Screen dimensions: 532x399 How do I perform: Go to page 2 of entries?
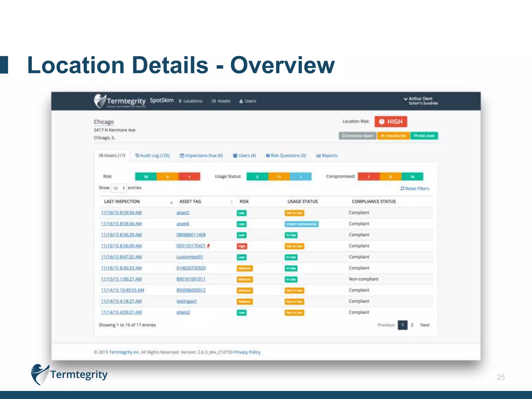click(x=412, y=325)
